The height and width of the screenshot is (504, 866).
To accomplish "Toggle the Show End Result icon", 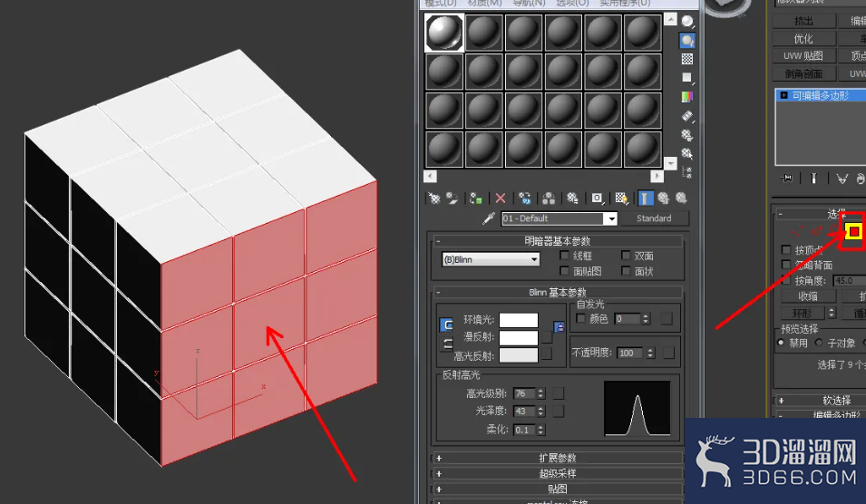I will point(646,199).
